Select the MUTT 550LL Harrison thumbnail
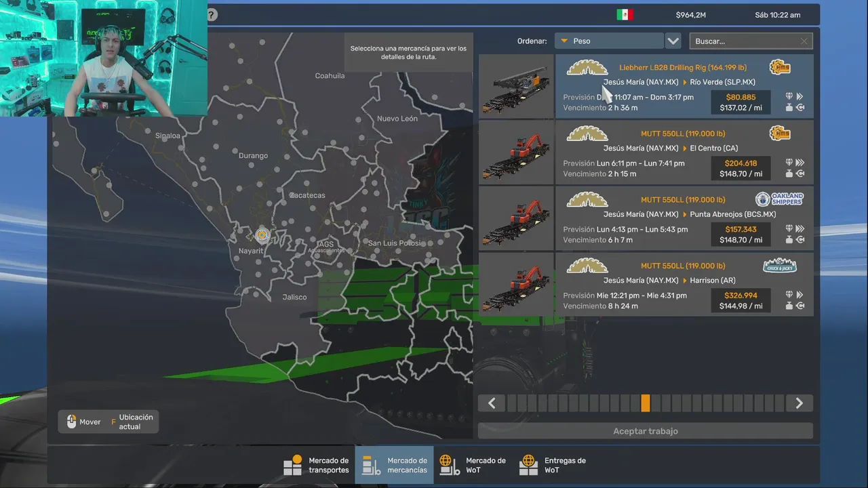Image resolution: width=868 pixels, height=488 pixels. pos(516,285)
